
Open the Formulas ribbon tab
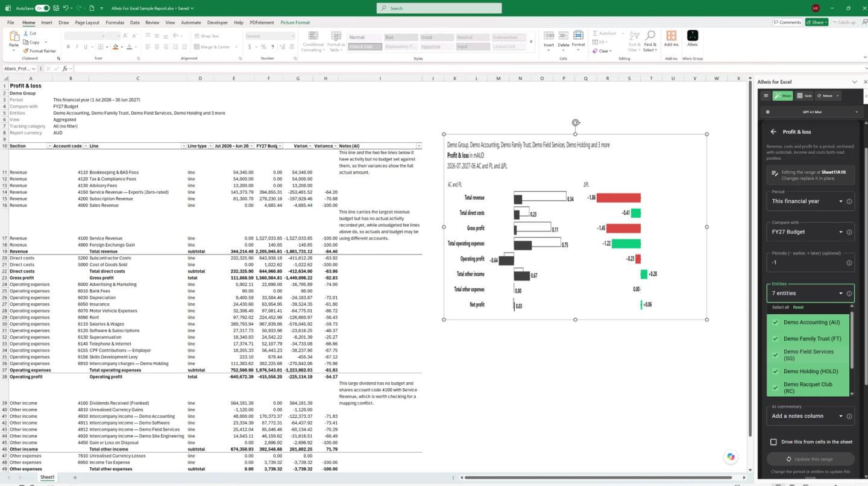click(115, 22)
